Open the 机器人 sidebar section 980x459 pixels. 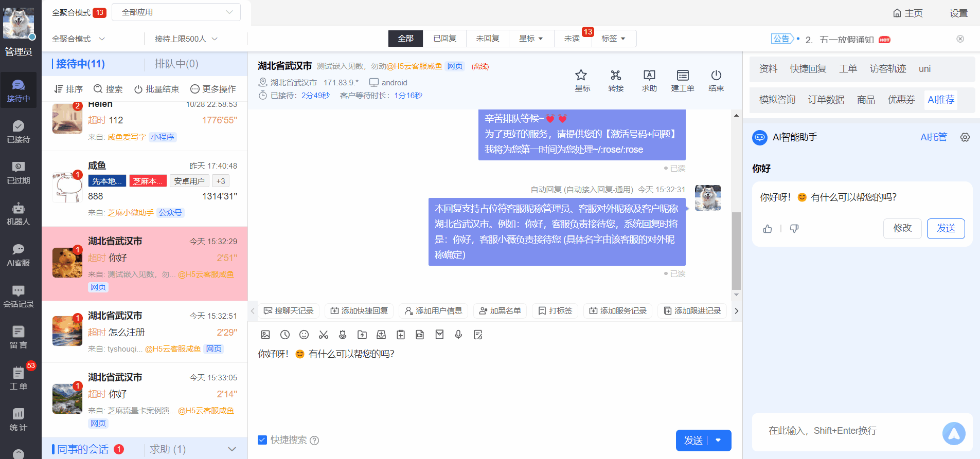click(x=19, y=213)
